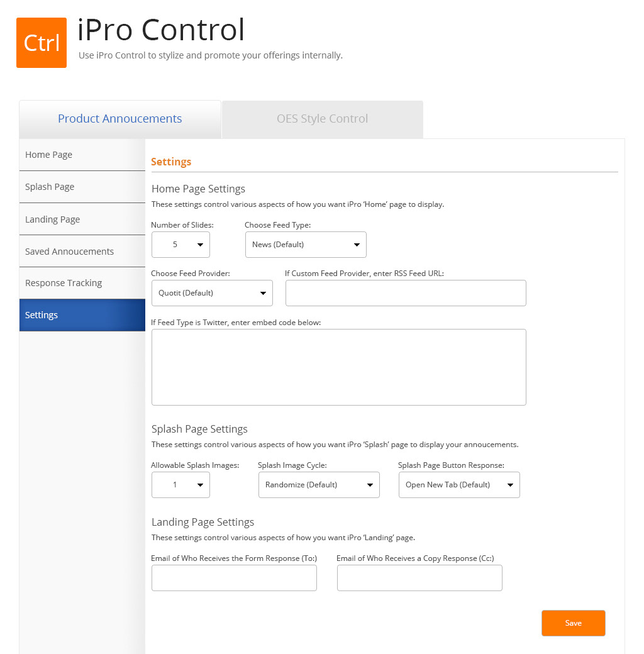Expand the Number of Slides dropdown
This screenshot has width=644, height=654.
click(x=180, y=245)
